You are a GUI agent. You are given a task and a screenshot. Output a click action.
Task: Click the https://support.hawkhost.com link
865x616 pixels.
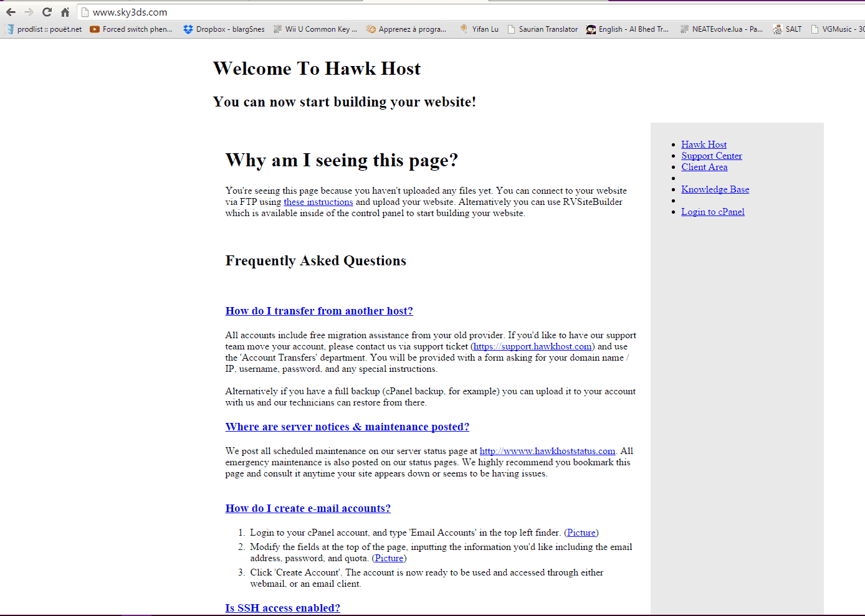click(532, 346)
